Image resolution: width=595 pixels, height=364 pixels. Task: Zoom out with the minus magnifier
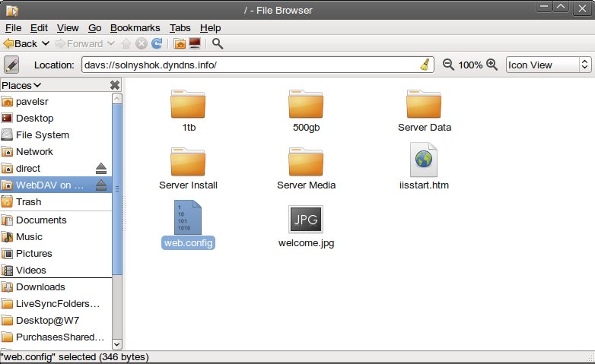448,65
